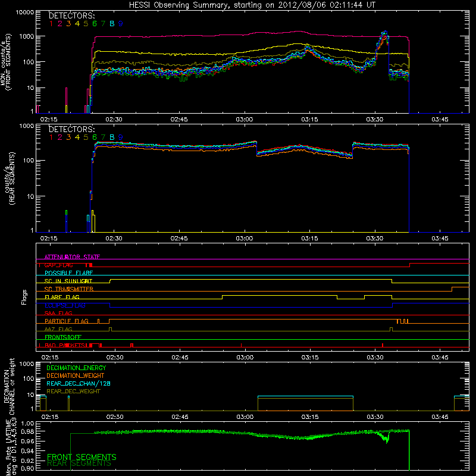The height and width of the screenshot is (476, 476).
Task: Click the counts/s (REAR SEGMENTS) axis label
Action: [9, 178]
